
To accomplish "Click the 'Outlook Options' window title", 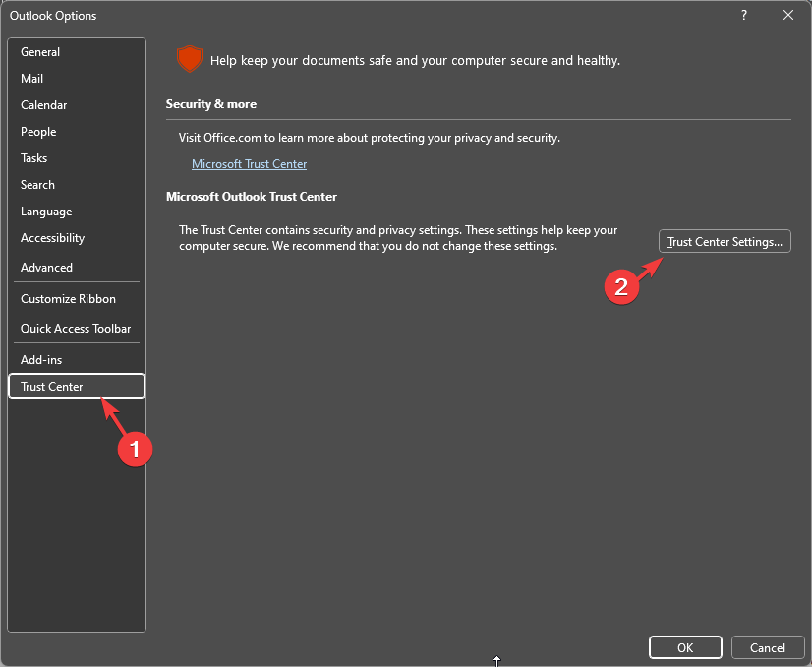I will click(x=53, y=16).
